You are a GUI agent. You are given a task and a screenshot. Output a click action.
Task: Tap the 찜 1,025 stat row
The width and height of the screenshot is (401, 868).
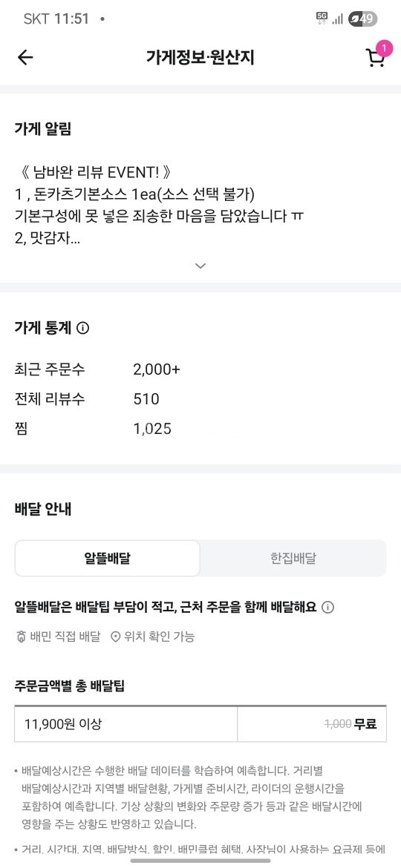93,429
